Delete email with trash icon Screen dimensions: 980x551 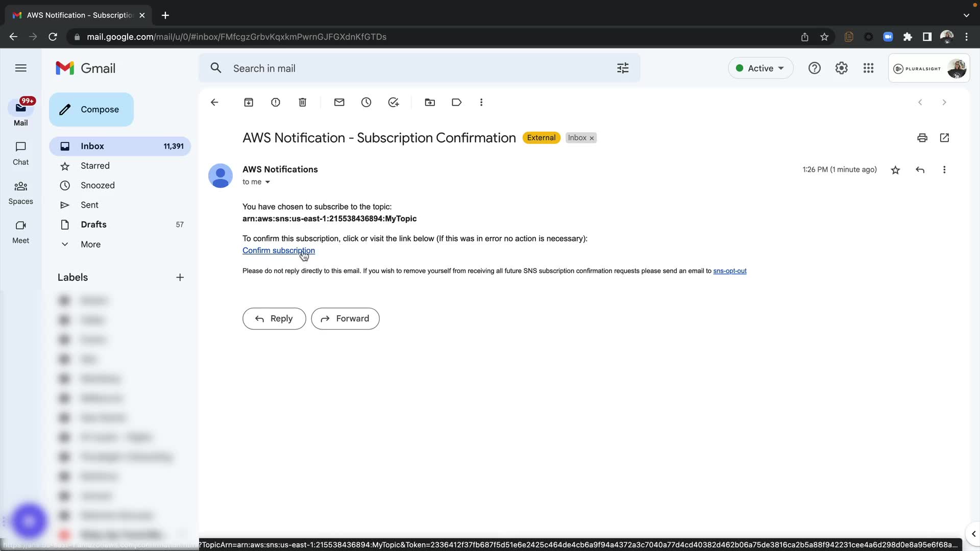(303, 103)
